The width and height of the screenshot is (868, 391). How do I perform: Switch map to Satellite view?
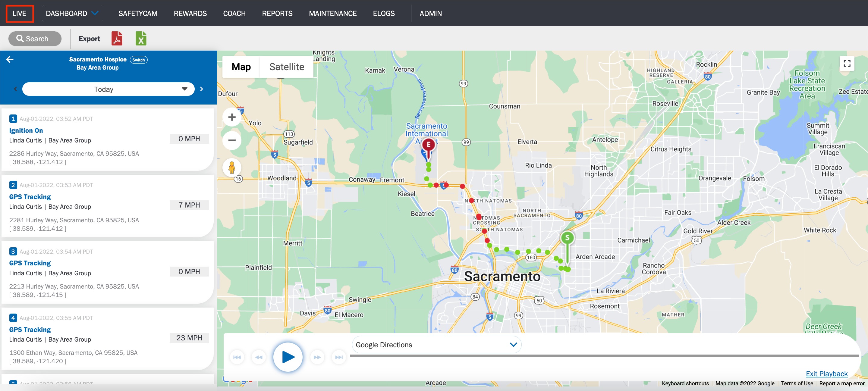coord(286,67)
